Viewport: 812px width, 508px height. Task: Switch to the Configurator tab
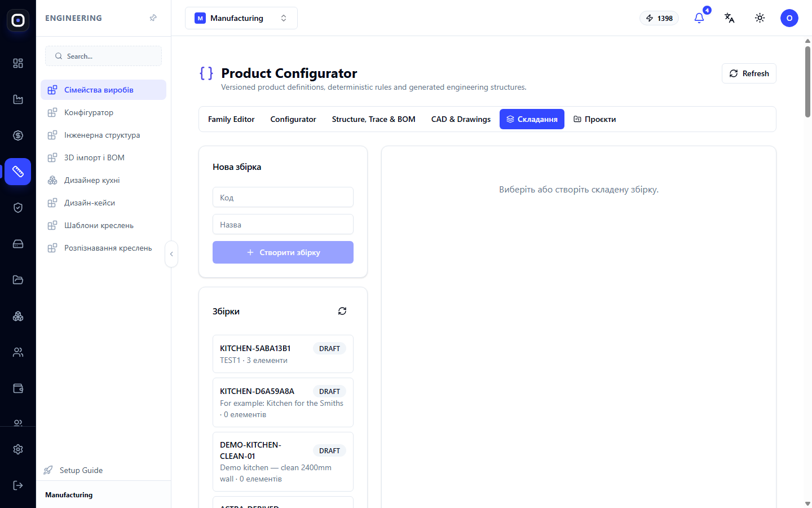point(293,119)
